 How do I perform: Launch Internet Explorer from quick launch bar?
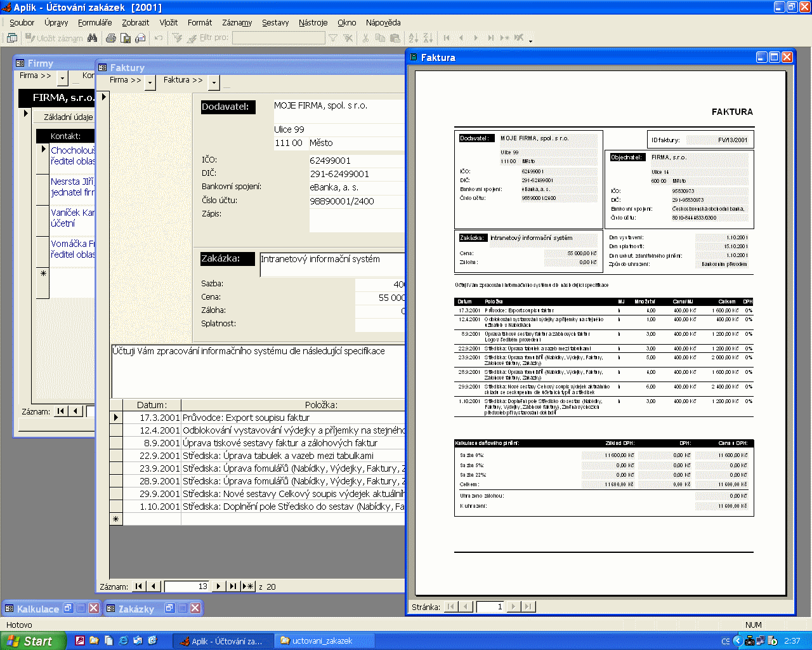tap(123, 640)
